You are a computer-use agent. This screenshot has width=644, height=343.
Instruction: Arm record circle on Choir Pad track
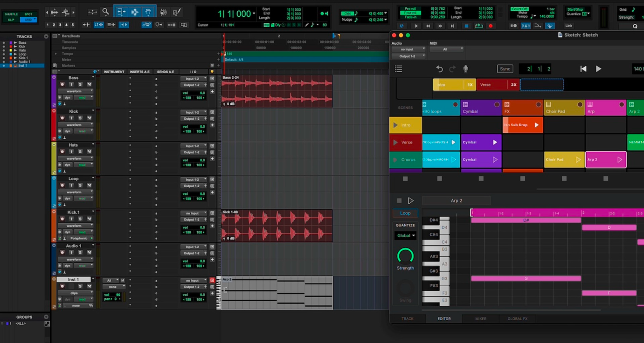(x=580, y=104)
